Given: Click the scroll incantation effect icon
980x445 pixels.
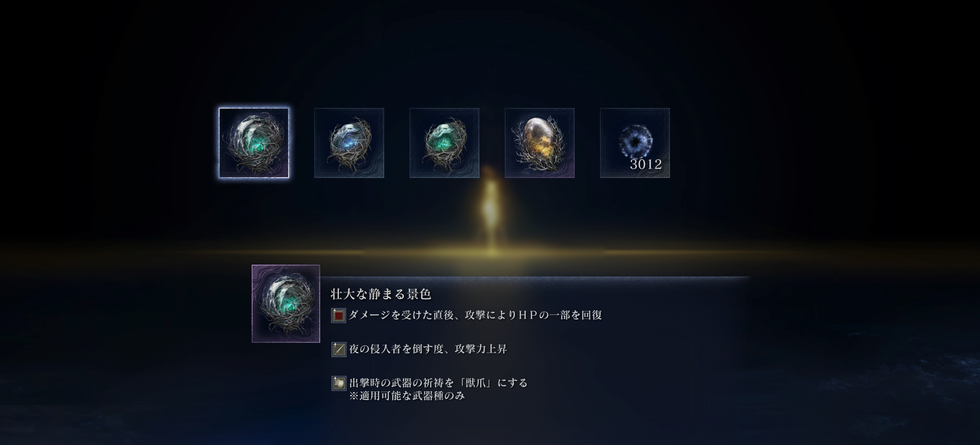Looking at the screenshot, I should (339, 383).
